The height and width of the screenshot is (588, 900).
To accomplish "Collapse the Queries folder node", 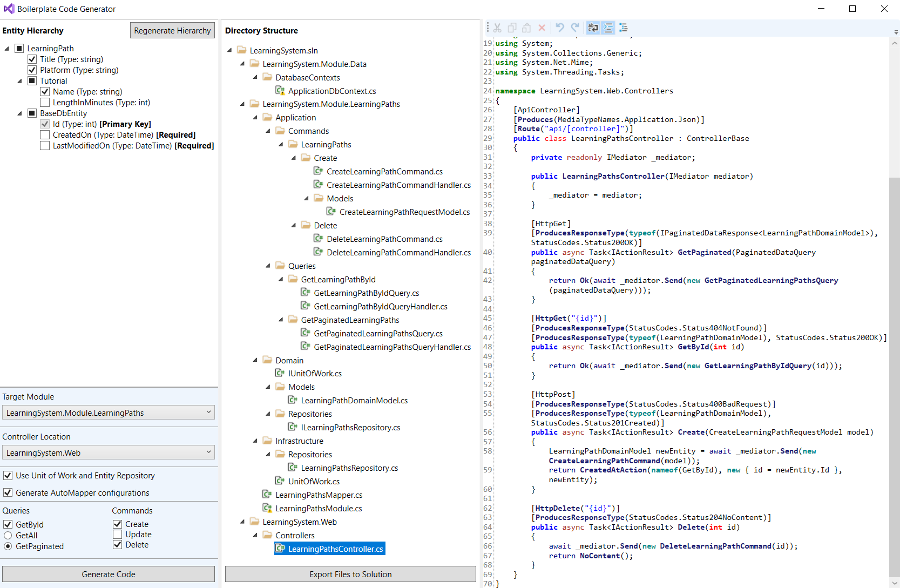I will coord(268,266).
